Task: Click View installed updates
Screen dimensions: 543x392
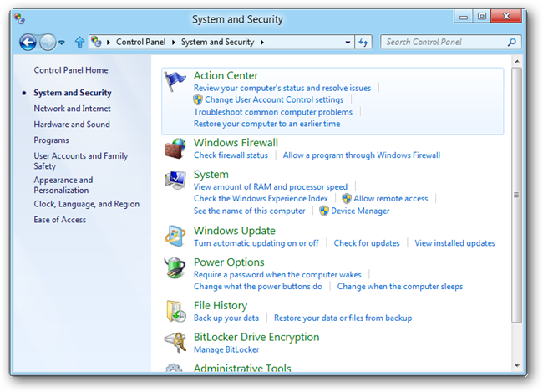Action: pos(454,243)
